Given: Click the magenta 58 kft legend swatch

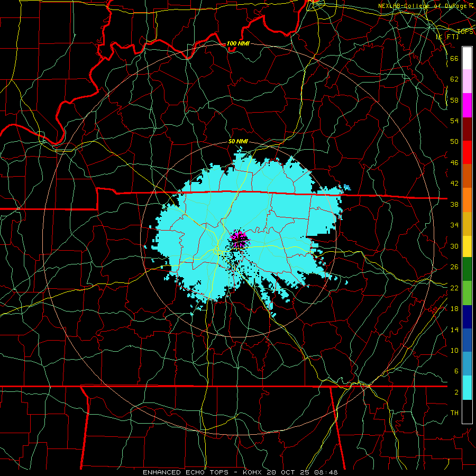Looking at the screenshot, I should point(467,105).
